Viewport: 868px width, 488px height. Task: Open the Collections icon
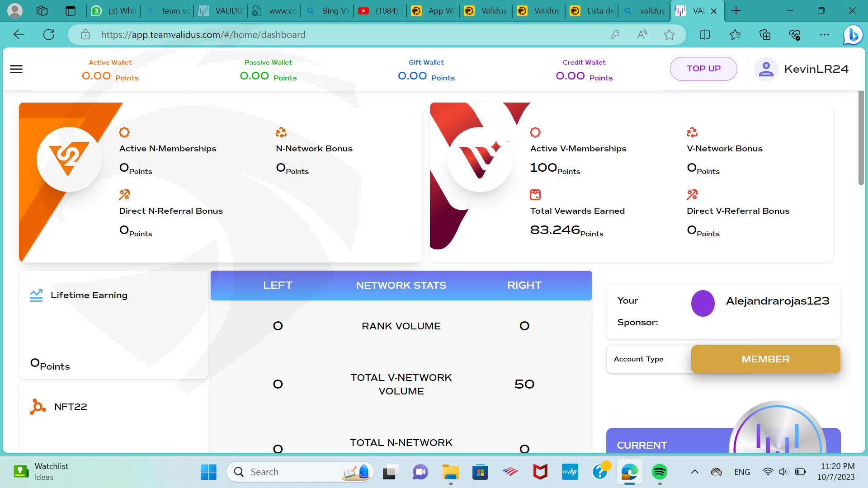(765, 35)
